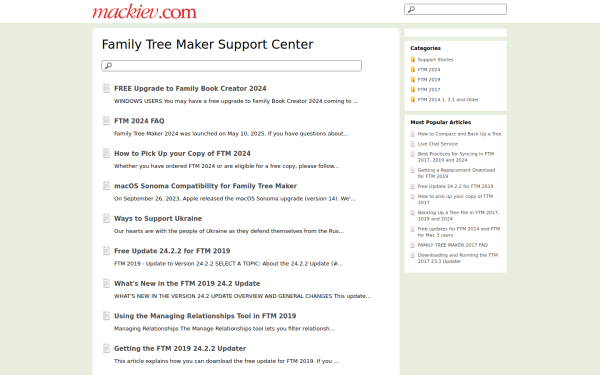This screenshot has width=600, height=375.
Task: Click document icon beside How to Pick Up article
Action: tap(106, 153)
